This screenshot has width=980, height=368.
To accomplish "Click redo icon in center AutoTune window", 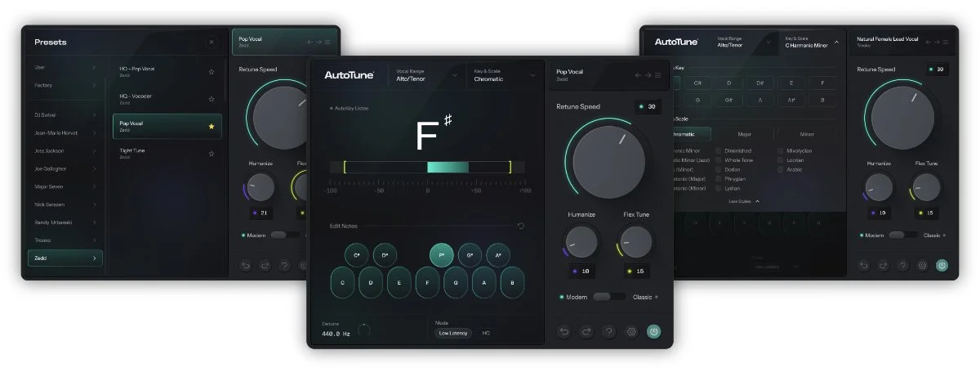I will [586, 331].
